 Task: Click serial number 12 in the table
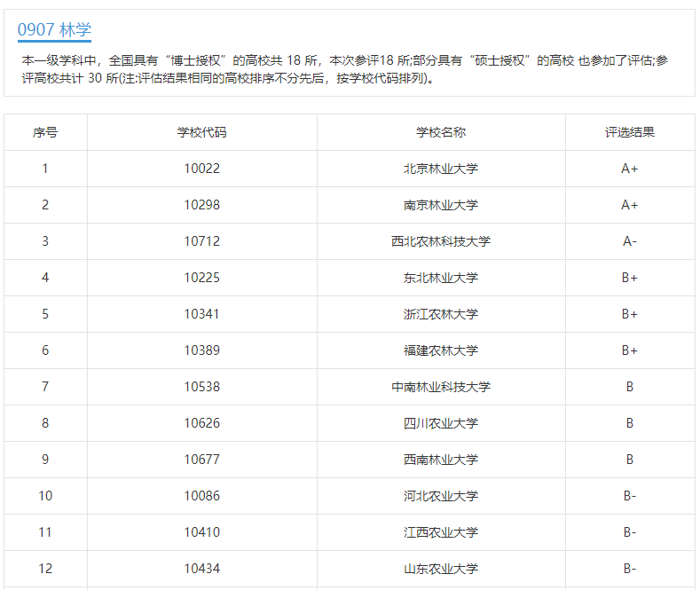(x=45, y=569)
